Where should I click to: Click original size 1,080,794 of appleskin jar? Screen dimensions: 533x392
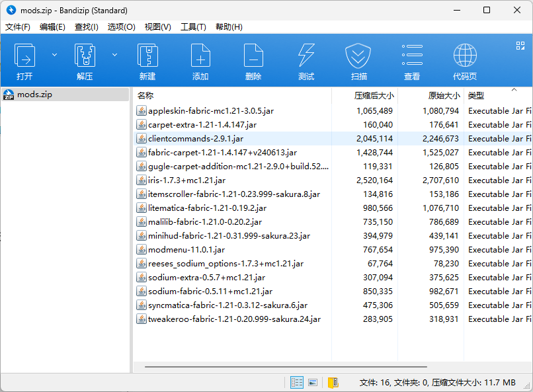coord(440,111)
